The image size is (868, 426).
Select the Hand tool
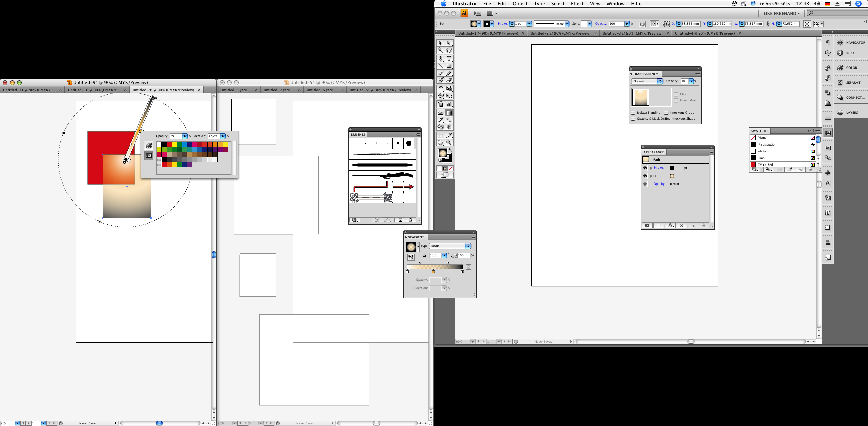440,143
